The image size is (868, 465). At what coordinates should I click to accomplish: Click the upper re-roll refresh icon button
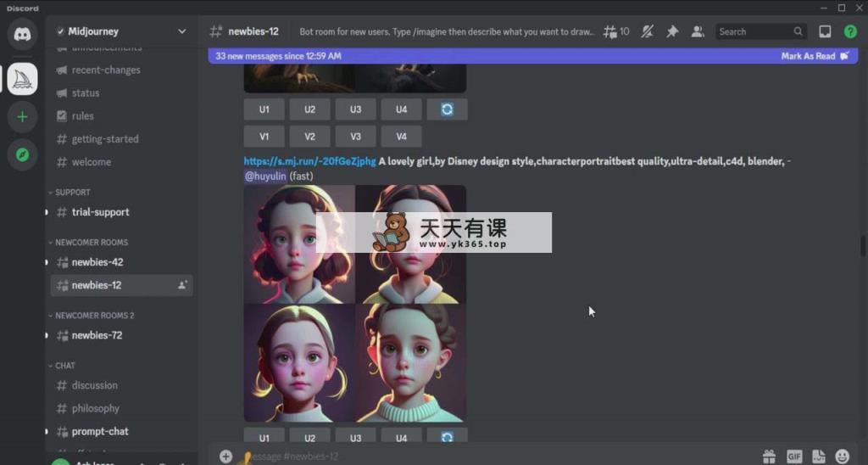447,109
